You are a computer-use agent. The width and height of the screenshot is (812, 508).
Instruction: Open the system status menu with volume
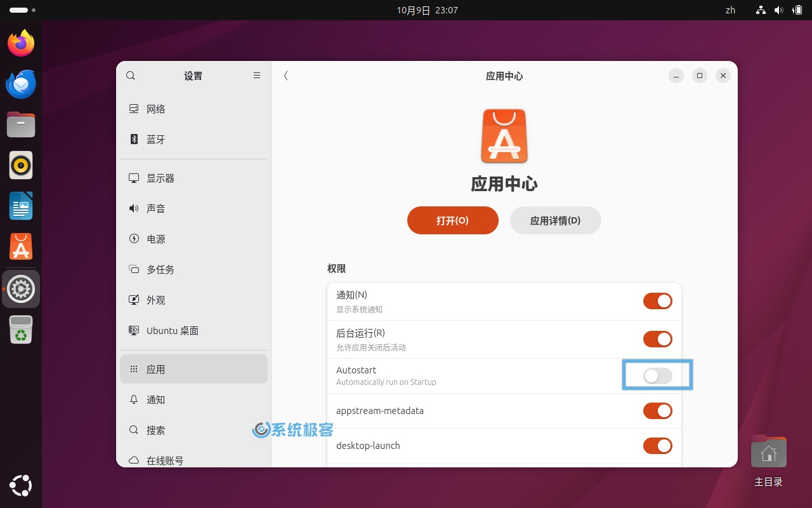[x=779, y=10]
